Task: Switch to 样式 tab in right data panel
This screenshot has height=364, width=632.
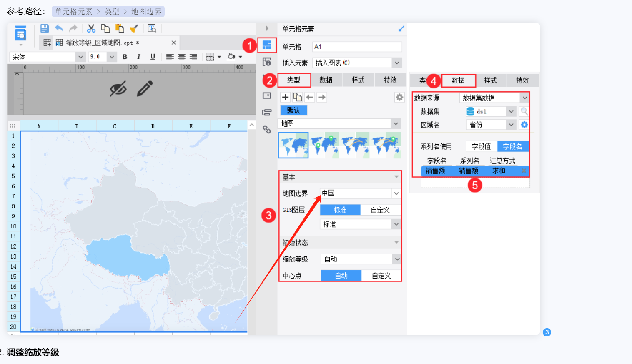Action: (490, 80)
